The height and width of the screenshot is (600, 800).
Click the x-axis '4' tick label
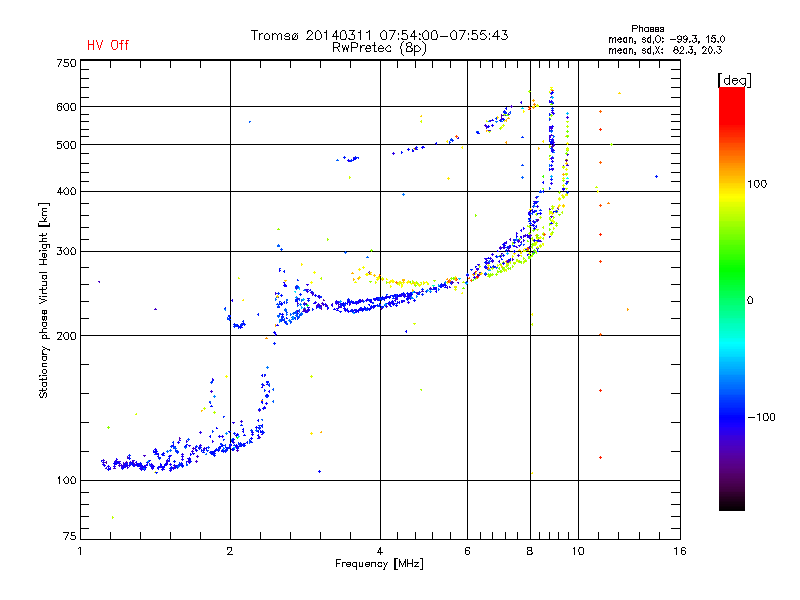click(380, 551)
